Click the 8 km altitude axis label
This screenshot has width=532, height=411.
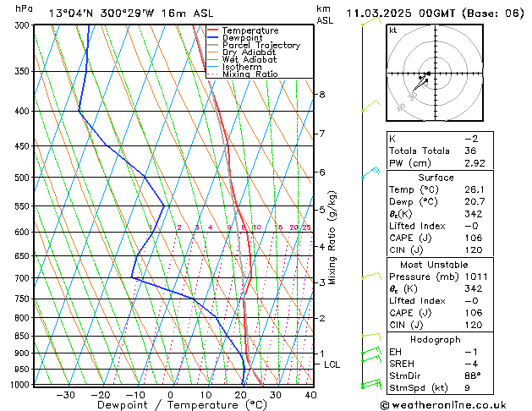[322, 94]
